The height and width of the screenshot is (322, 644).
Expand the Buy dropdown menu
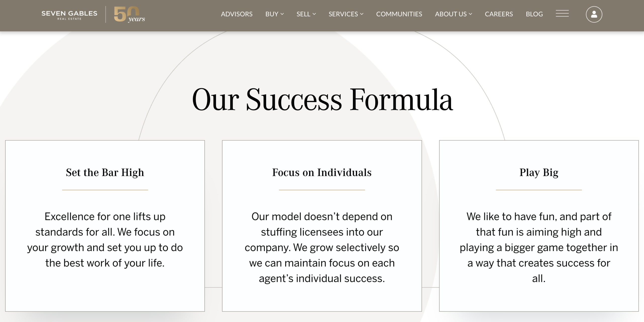tap(274, 14)
